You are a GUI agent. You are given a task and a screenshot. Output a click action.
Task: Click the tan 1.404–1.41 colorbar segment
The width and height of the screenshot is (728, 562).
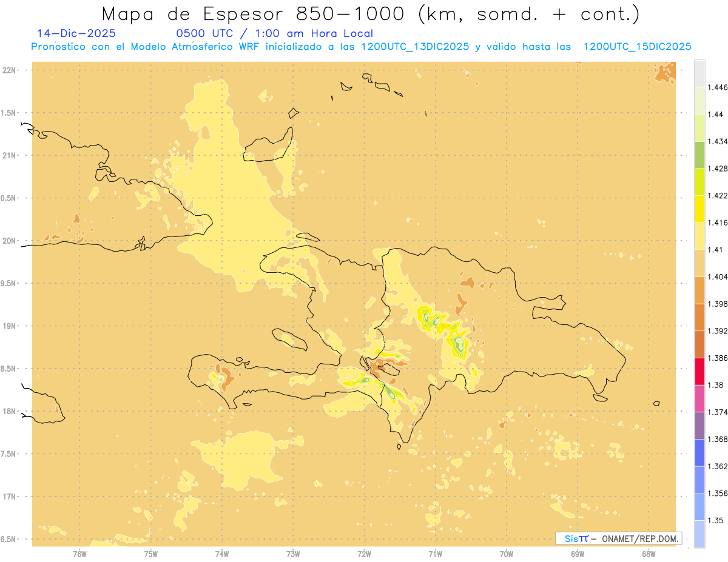pos(699,263)
